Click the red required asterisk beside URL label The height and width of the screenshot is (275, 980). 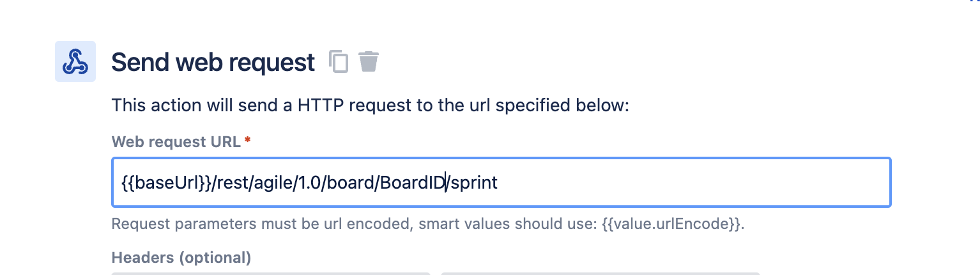coord(247,139)
